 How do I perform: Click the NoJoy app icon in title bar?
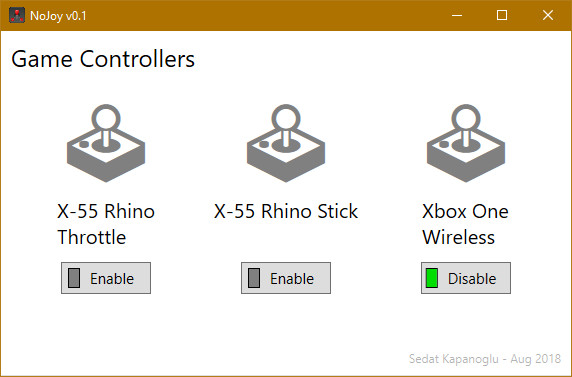[x=17, y=15]
